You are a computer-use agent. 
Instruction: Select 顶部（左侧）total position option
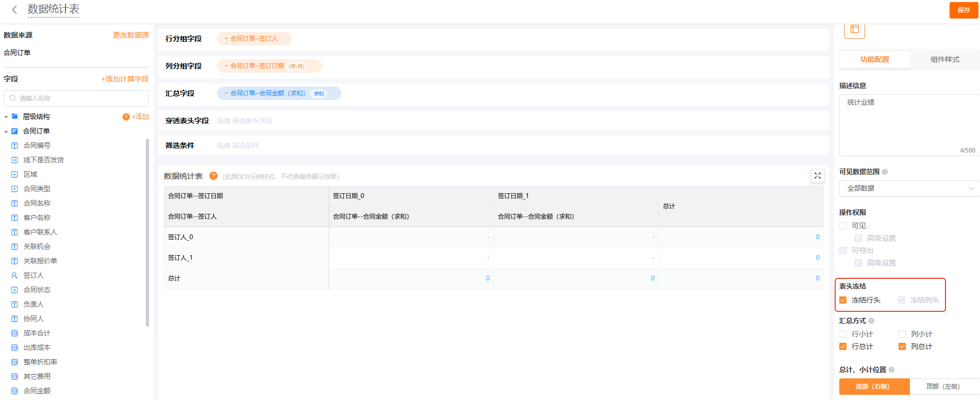[x=942, y=387]
